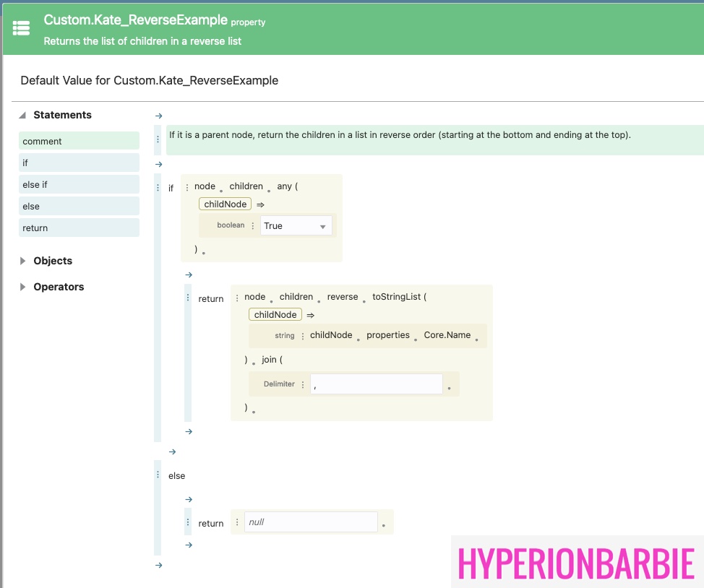Click the insertion arrow between if and else
This screenshot has width=704, height=588.
172,451
